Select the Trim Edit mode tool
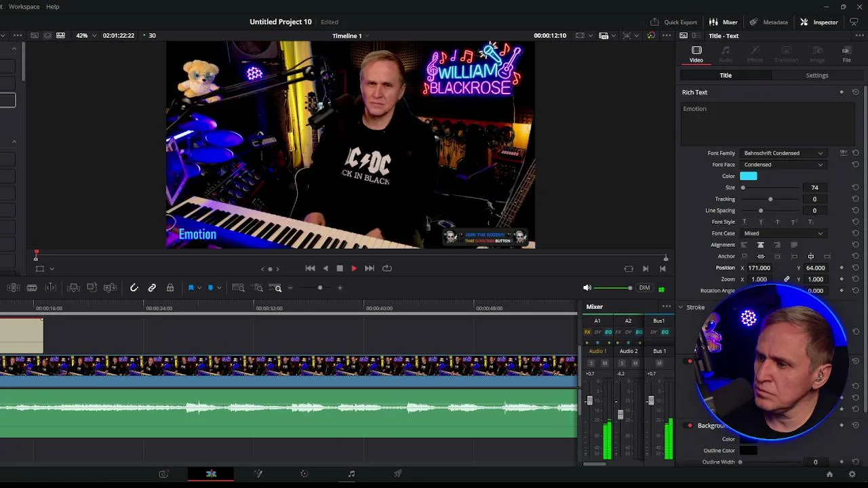Image resolution: width=868 pixels, height=488 pixels. 14,288
